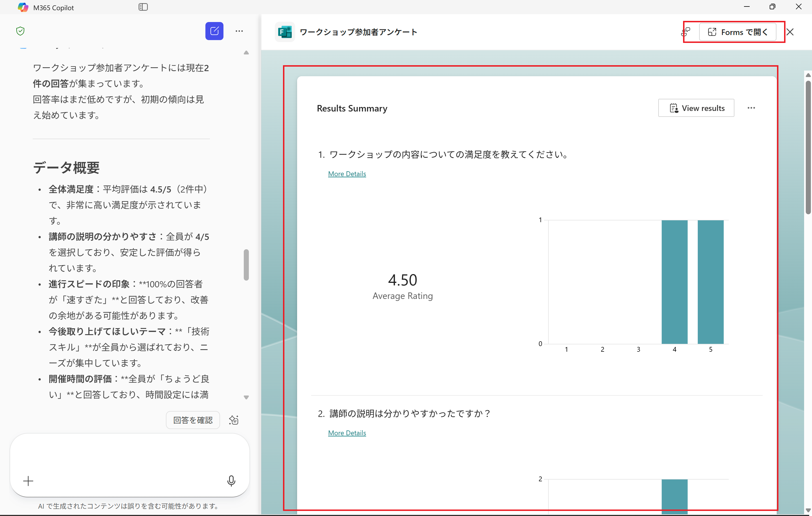Viewport: 812px width, 516px height.
Task: Click the sparkle rephrase icon beside 回答を確認
Action: [x=234, y=420]
